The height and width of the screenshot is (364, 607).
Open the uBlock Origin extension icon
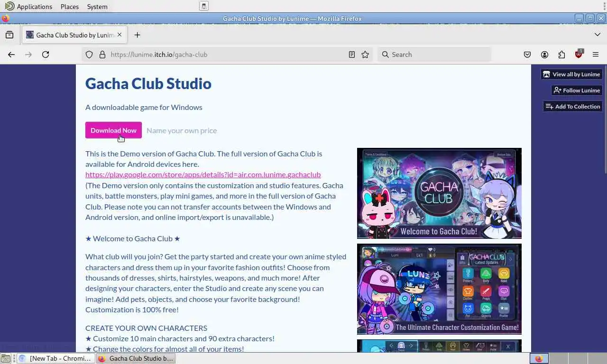tap(579, 54)
